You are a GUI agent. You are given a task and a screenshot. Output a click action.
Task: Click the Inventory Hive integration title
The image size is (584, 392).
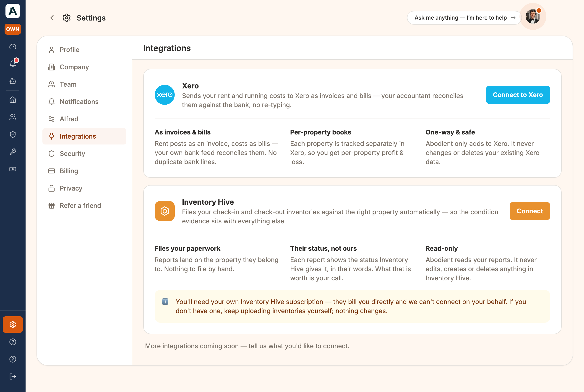(208, 202)
